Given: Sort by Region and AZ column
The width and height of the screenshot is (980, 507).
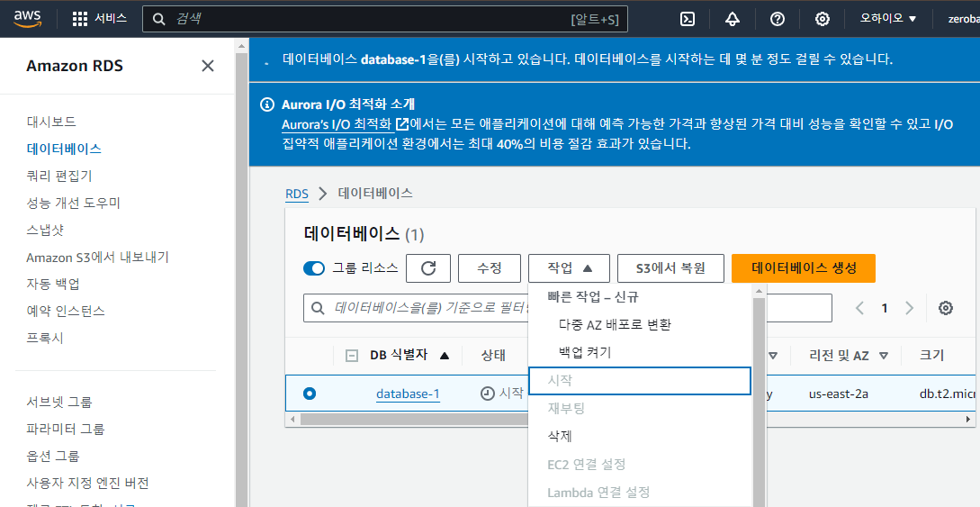Looking at the screenshot, I should tap(848, 355).
